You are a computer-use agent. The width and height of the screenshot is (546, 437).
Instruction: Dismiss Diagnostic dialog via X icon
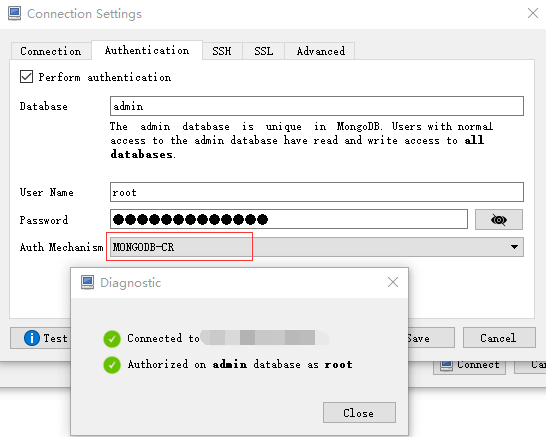click(x=393, y=282)
